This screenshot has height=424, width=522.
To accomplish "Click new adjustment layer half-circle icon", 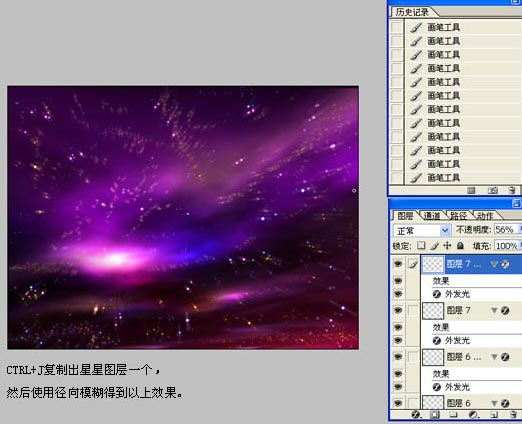I will [x=473, y=415].
